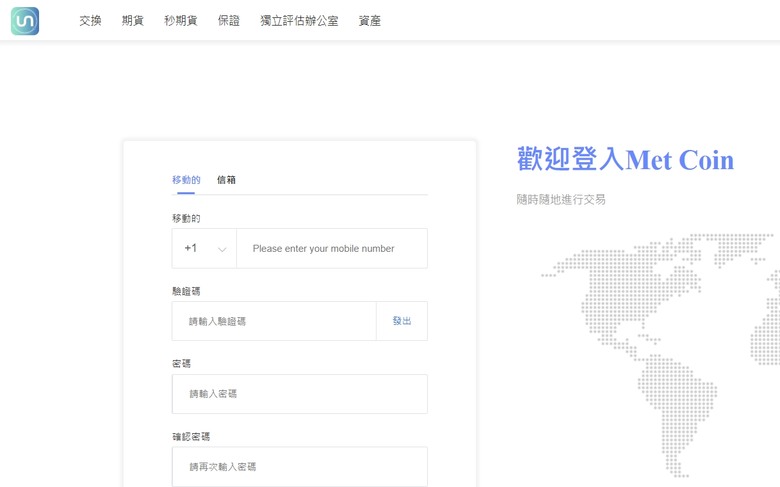Click the 密碼 field label
780x487 pixels.
[x=181, y=364]
